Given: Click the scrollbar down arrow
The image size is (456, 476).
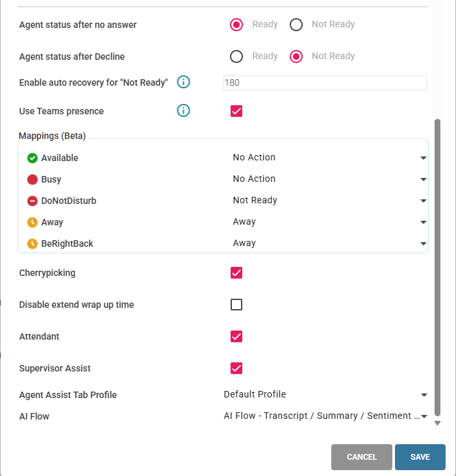Looking at the screenshot, I should [437, 423].
